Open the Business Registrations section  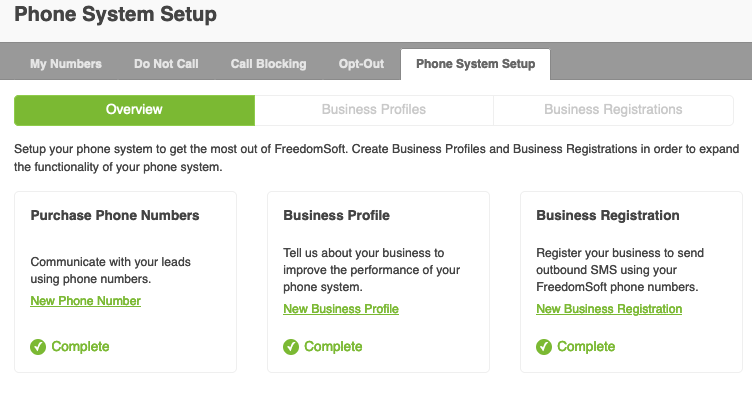[613, 110]
